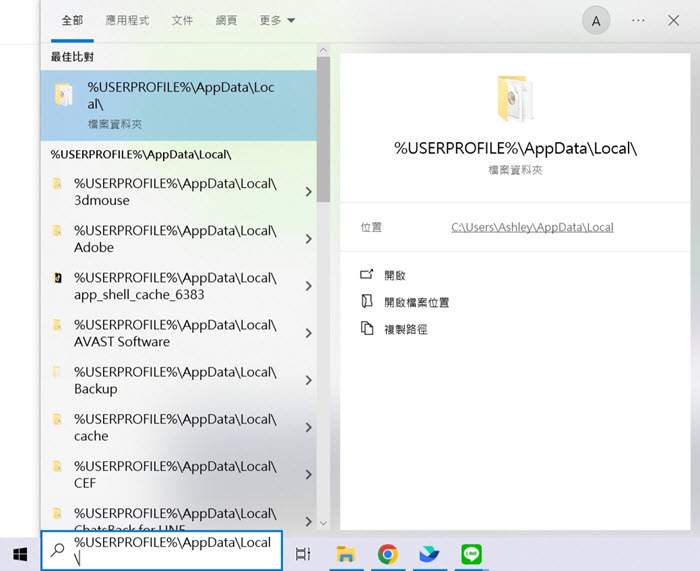Expand the 3dmouse folder result arrow
The width and height of the screenshot is (700, 571).
click(308, 192)
